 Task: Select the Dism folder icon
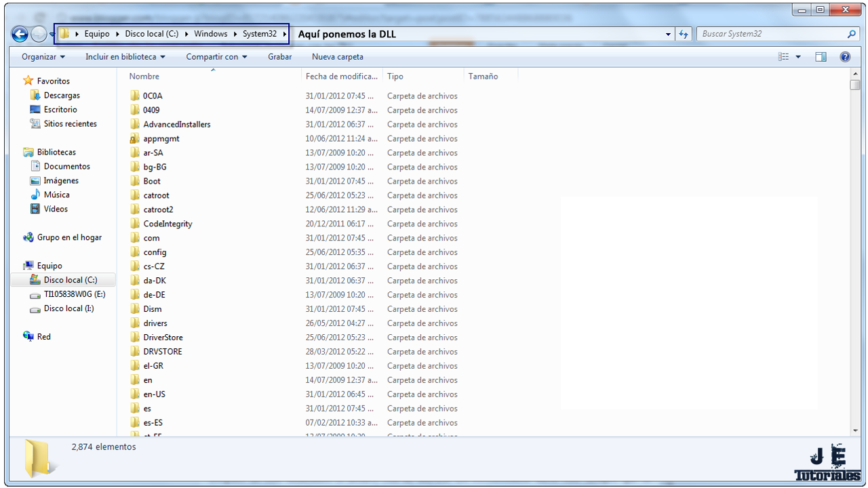click(134, 309)
